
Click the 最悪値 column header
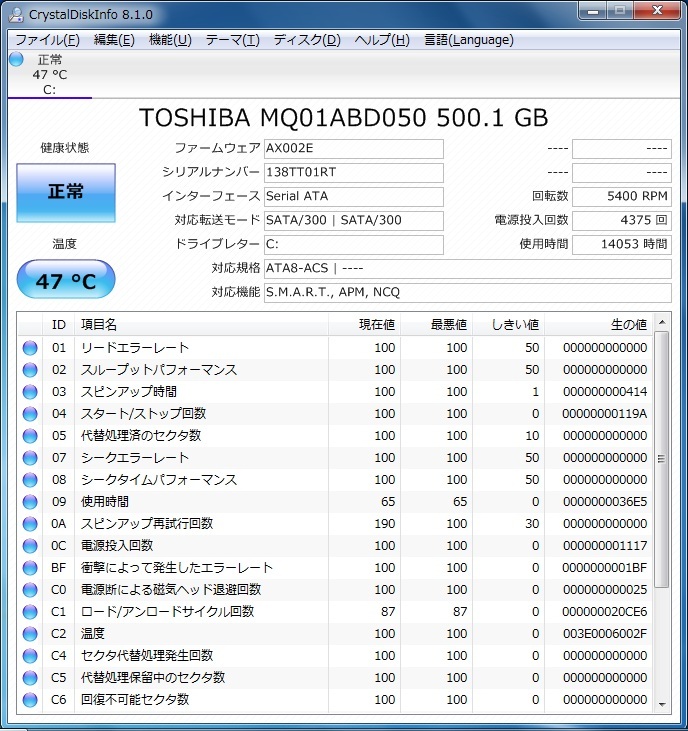(x=437, y=324)
